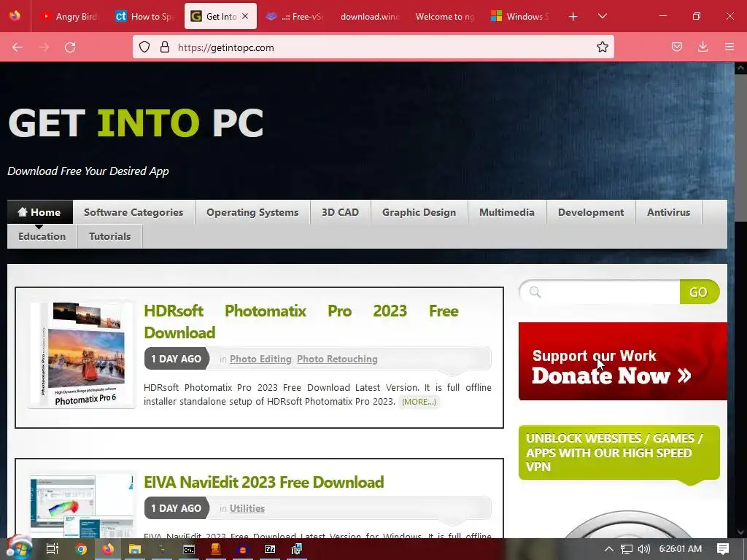Click the Unblock Websites VPN banner
Screen dimensions: 747x560
tap(619, 452)
